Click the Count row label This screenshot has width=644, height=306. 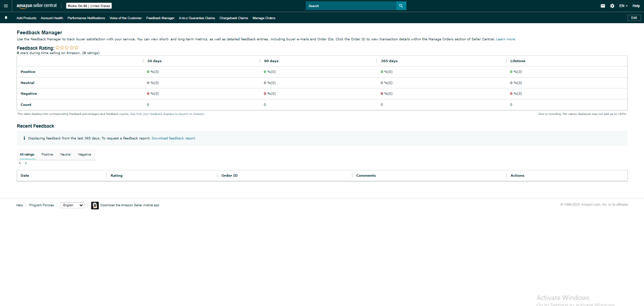coord(26,105)
